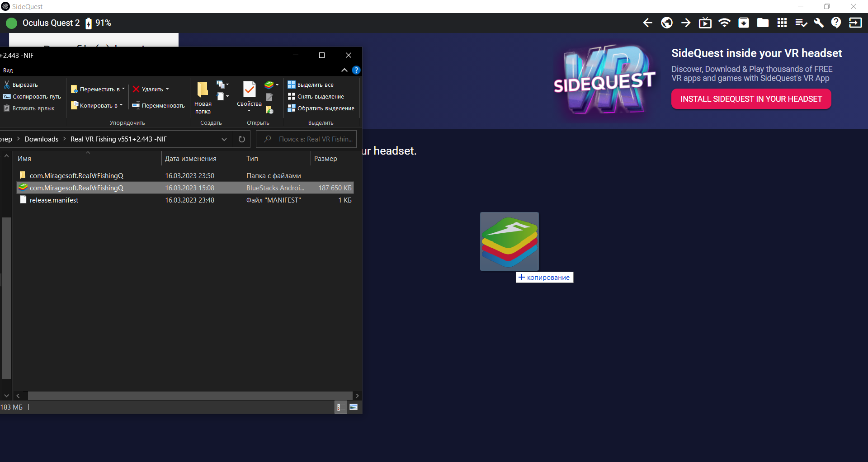Open device settings wrench icon
Viewport: 868px width, 462px height.
(818, 23)
